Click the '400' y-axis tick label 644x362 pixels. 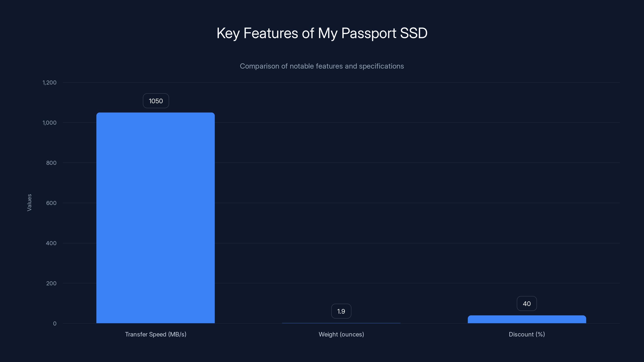tap(51, 243)
